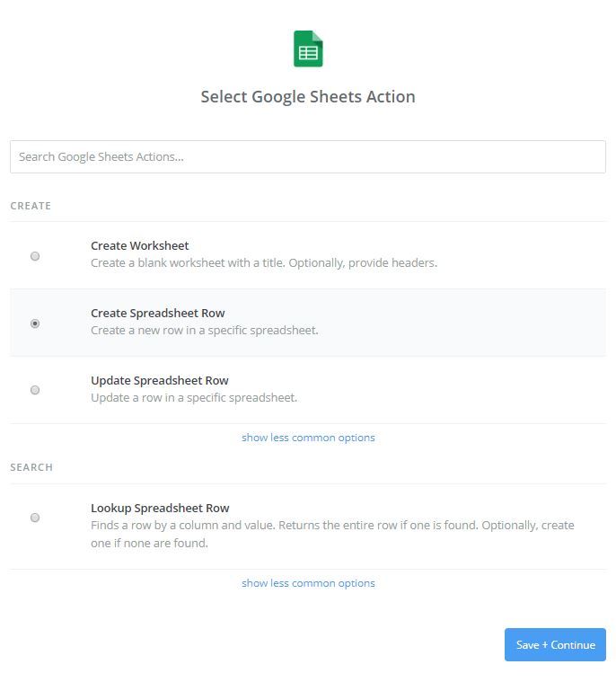Choose the Update Spreadsheet Row radio button
The width and height of the screenshot is (616, 682).
35,390
